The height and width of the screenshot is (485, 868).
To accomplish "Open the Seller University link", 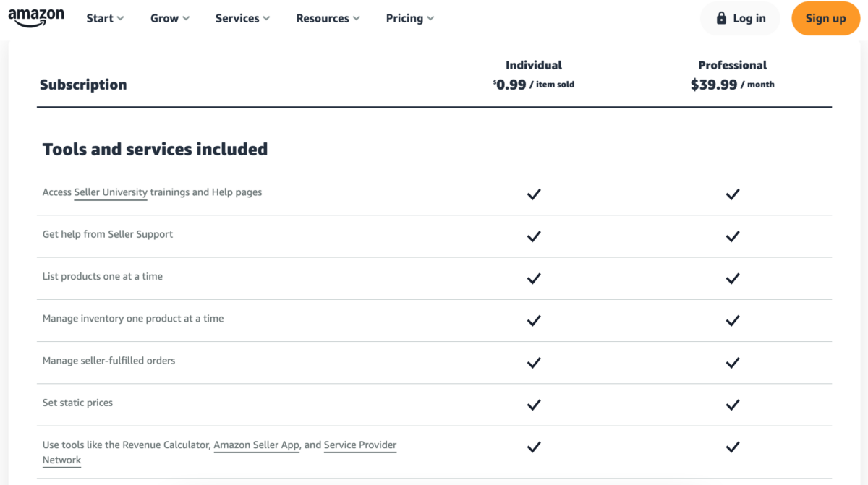I will coord(111,192).
